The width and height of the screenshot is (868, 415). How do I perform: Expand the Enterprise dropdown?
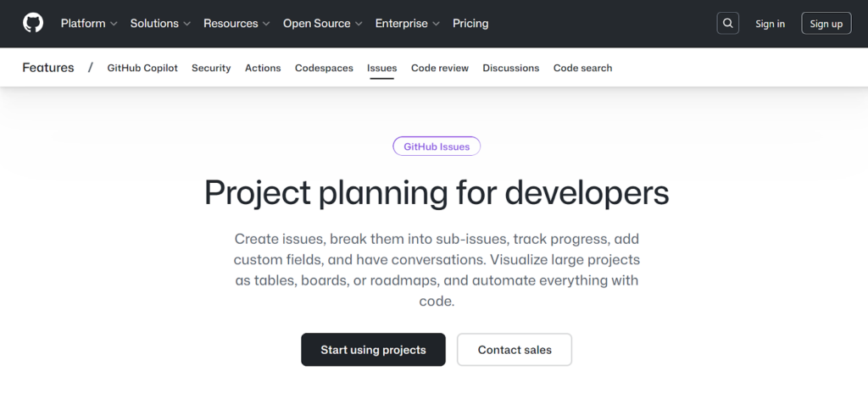(x=407, y=24)
